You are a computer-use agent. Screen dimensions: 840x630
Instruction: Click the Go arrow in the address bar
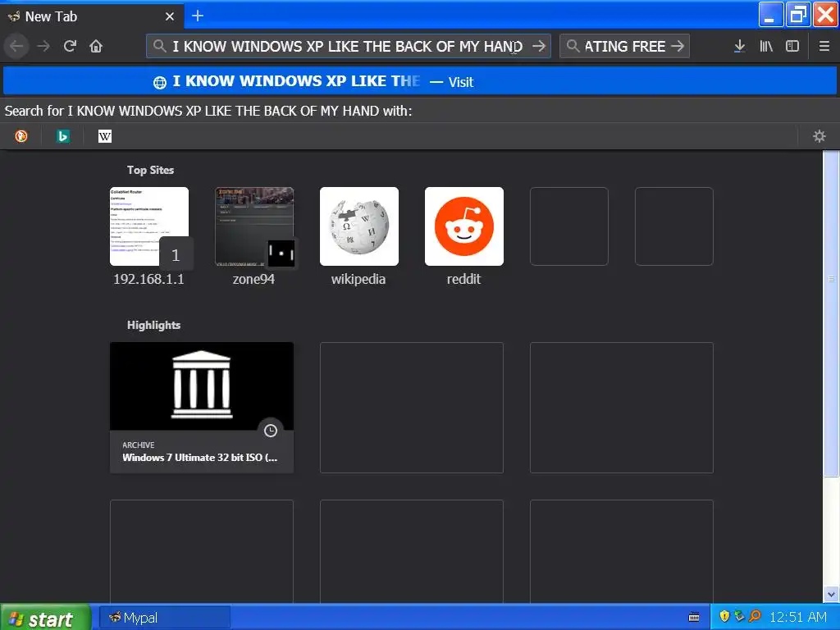[539, 47]
